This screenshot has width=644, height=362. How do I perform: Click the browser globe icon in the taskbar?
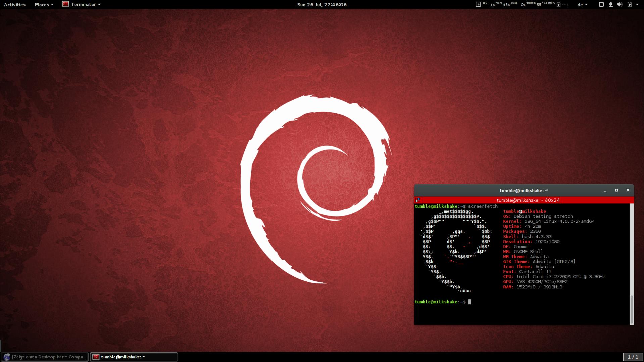7,357
